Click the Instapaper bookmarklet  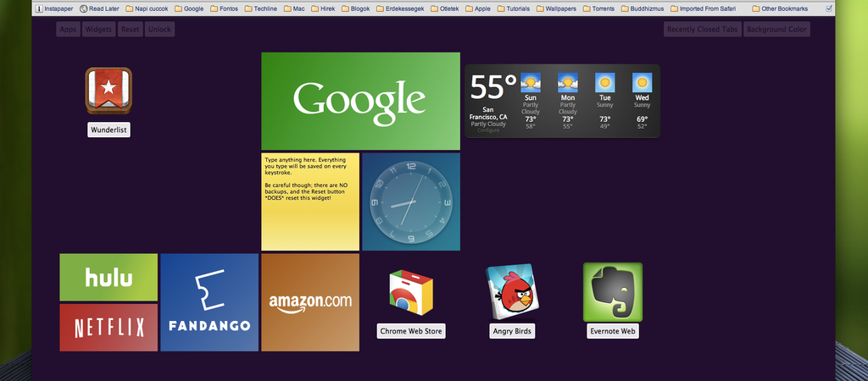[x=54, y=8]
